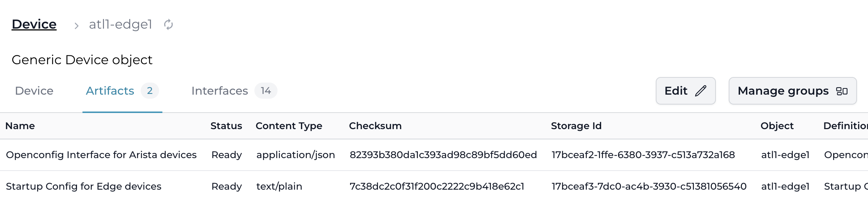Viewport: 868px width, 197px height.
Task: Open the Interfaces tab
Action: 220,91
